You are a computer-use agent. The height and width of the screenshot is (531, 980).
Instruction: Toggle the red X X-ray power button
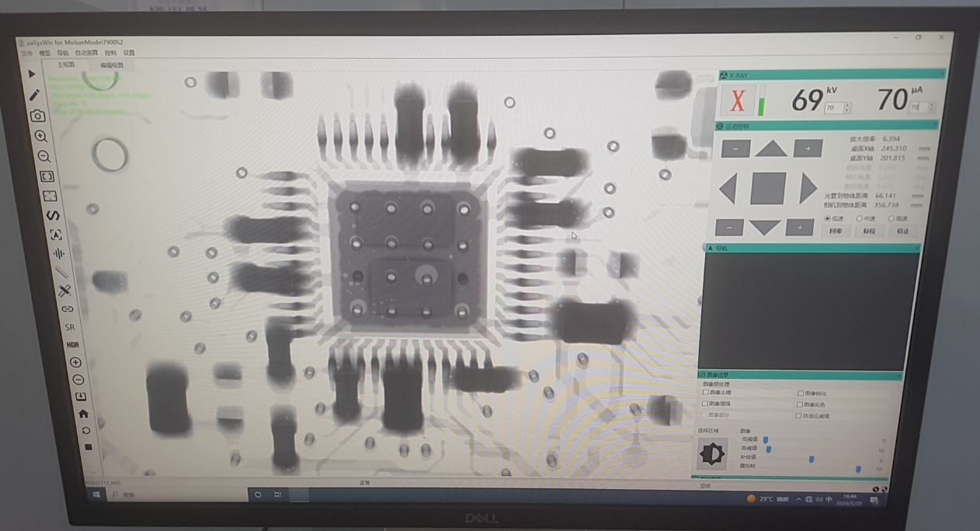(x=738, y=100)
